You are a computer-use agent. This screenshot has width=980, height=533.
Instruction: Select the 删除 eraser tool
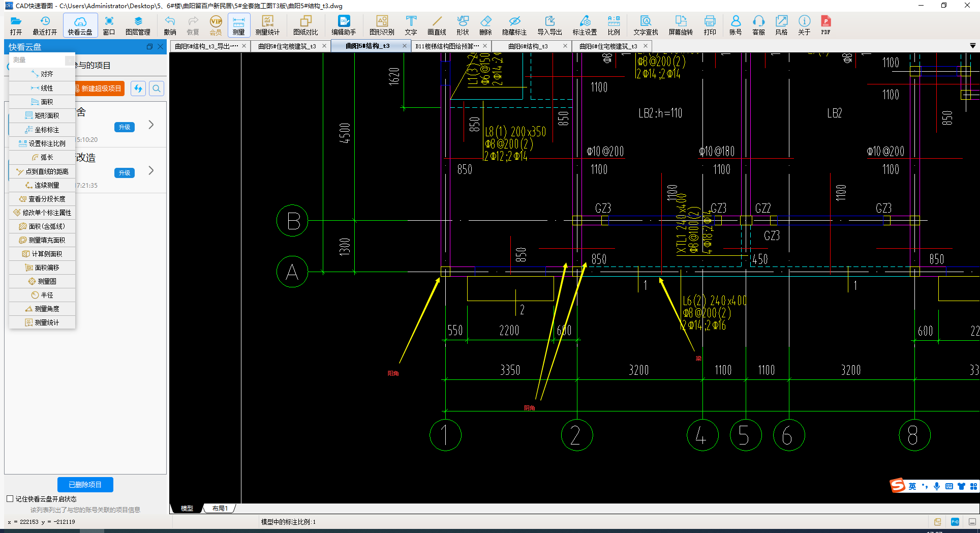pyautogui.click(x=485, y=25)
